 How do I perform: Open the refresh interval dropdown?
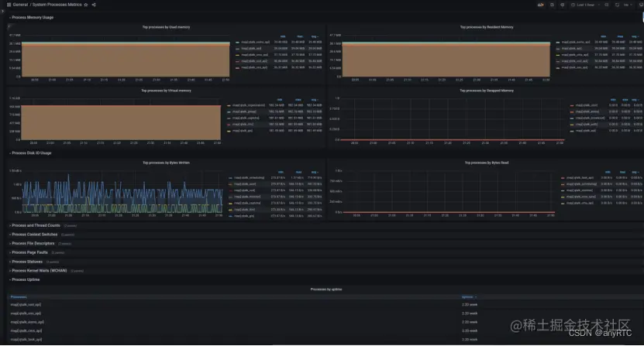(x=628, y=5)
